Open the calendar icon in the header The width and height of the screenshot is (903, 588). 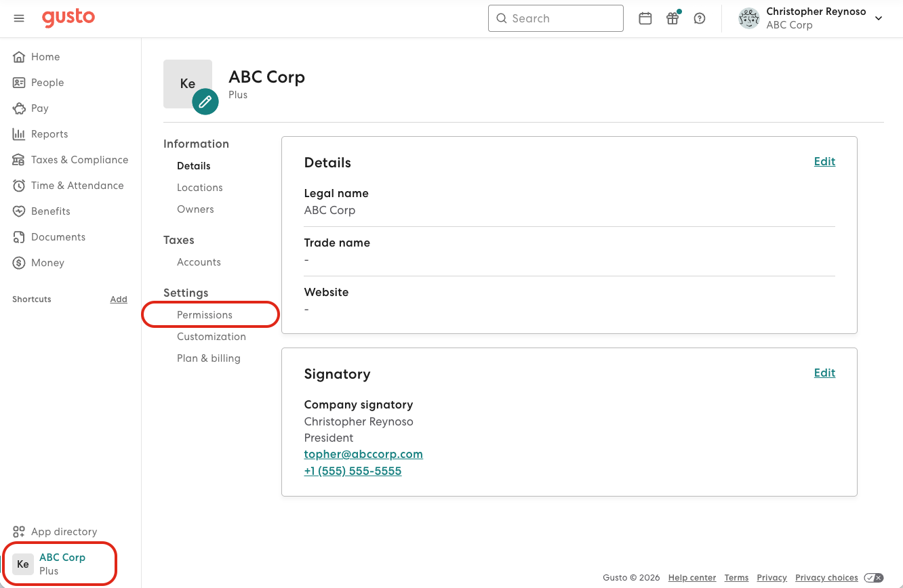point(645,18)
